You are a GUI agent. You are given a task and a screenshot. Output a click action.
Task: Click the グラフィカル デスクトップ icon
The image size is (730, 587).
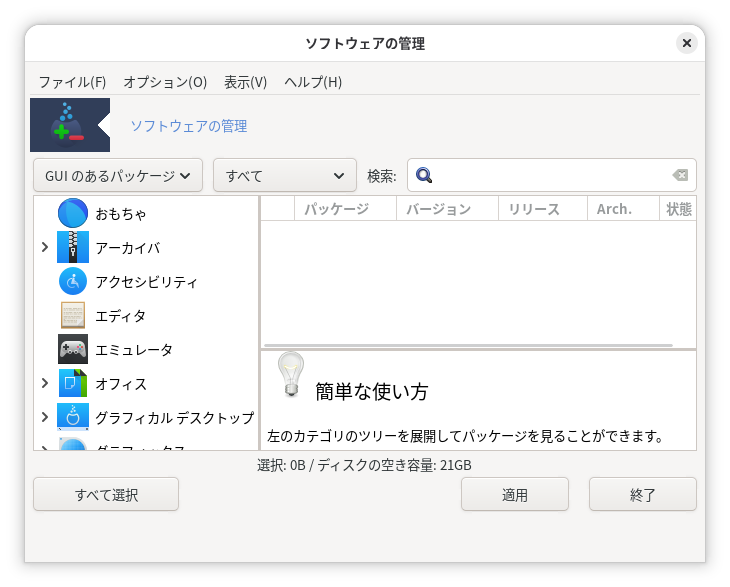73,417
